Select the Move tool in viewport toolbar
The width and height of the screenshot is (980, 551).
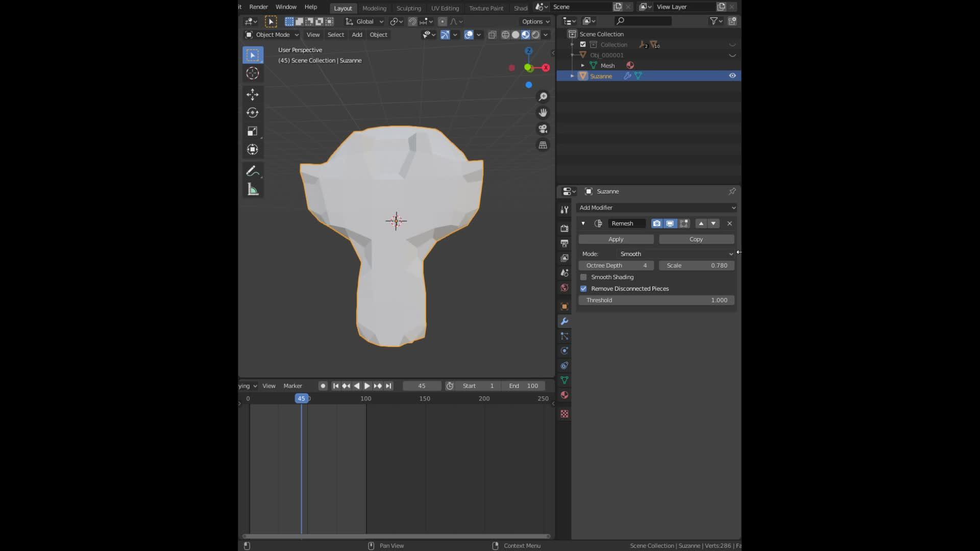click(x=253, y=94)
